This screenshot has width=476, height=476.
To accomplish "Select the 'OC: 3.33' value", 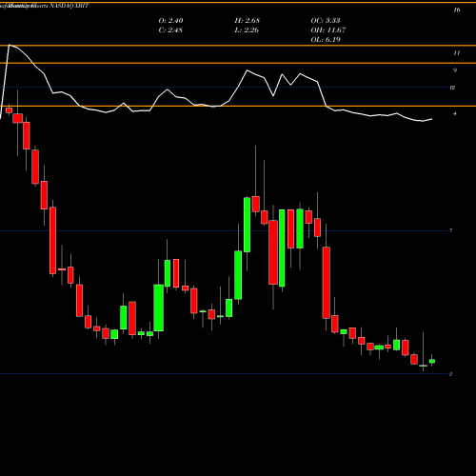I will (x=326, y=21).
